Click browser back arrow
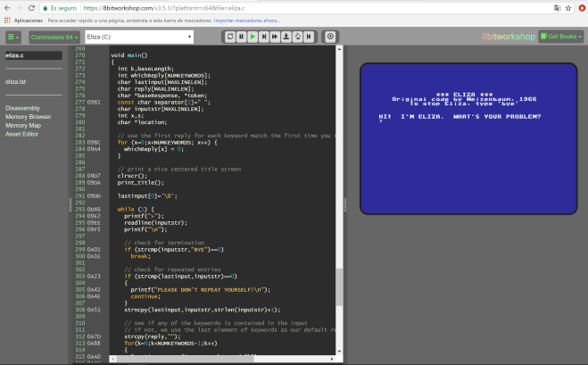This screenshot has height=365, width=588. coord(7,8)
